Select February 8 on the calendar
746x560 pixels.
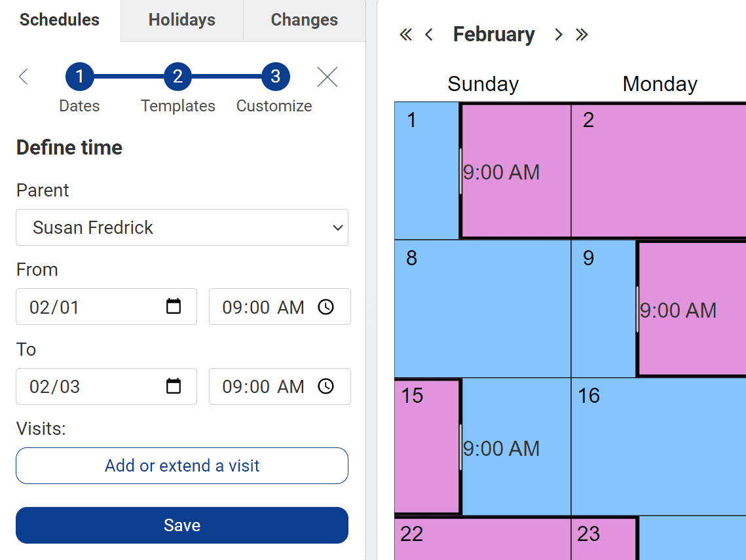(x=483, y=308)
